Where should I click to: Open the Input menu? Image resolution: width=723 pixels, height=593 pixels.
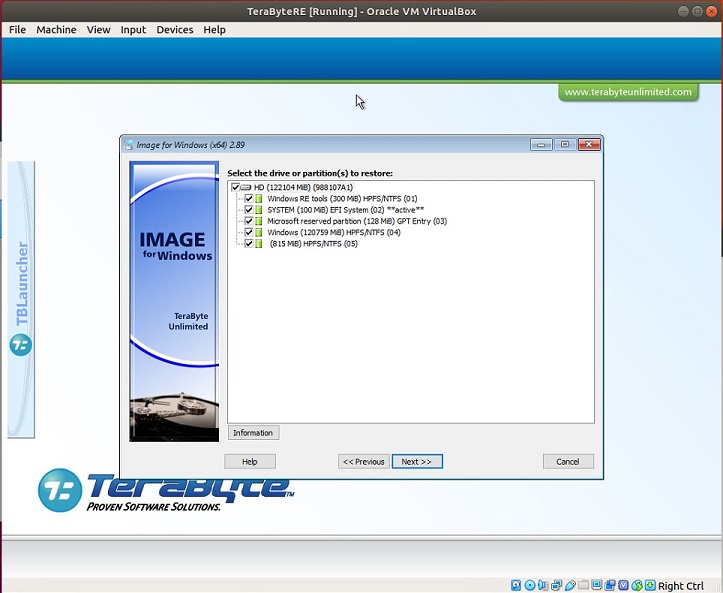coord(133,30)
